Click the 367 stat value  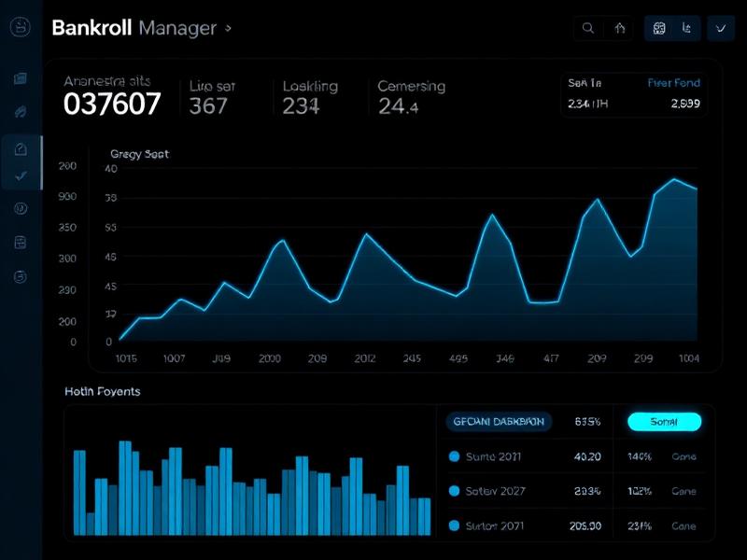pos(208,105)
